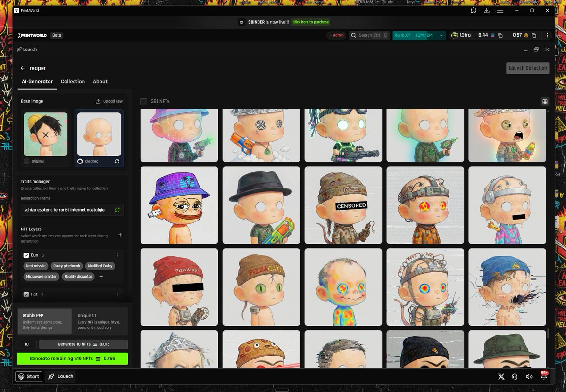Click the download icon in title bar
Screen dimensions: 566x392
(x=487, y=10)
